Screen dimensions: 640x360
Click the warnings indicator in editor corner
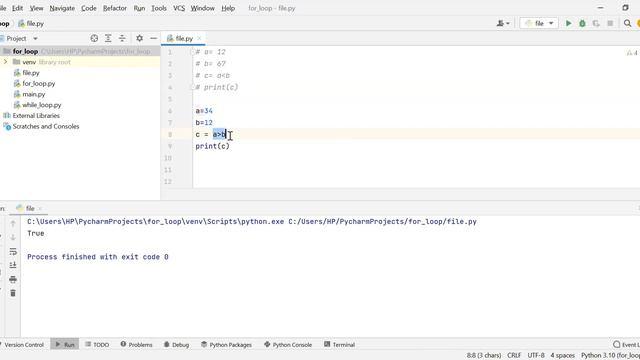point(632,53)
